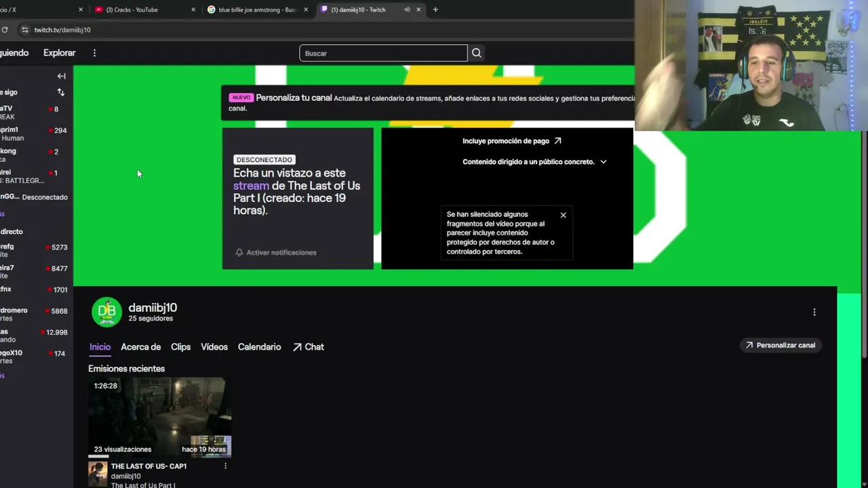868x488 pixels.
Task: Click the pink NUEVO badge
Action: [241, 98]
